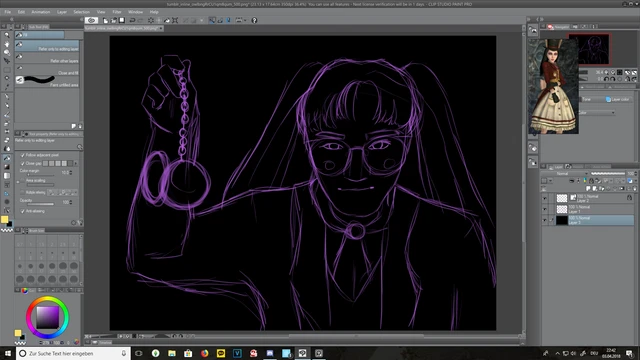The image size is (640, 360).
Task: Choose the Paint unfilled area sub tool
Action: click(x=47, y=81)
